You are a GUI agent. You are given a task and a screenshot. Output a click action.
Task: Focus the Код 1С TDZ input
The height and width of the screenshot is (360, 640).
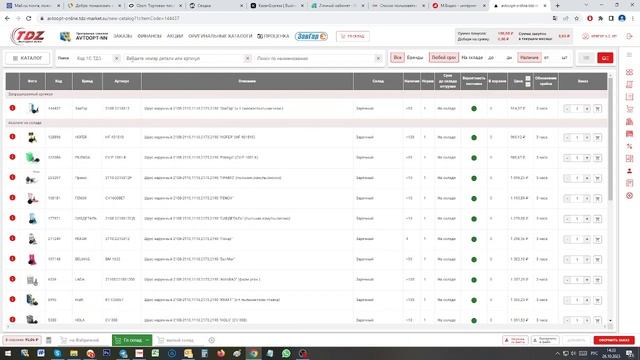[x=93, y=58]
